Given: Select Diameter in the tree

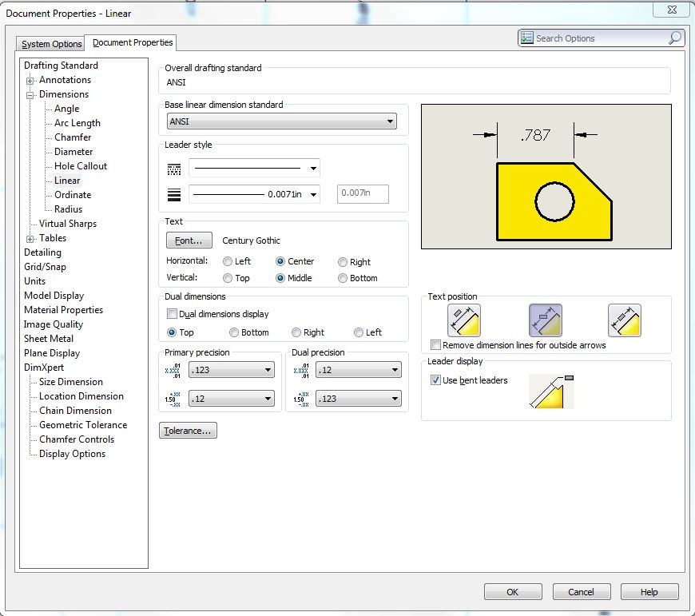Looking at the screenshot, I should point(73,152).
